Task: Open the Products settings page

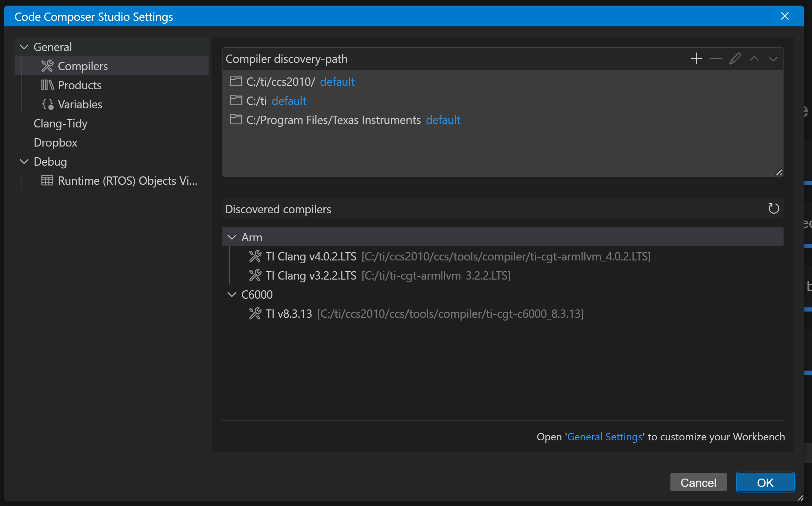Action: coord(79,85)
